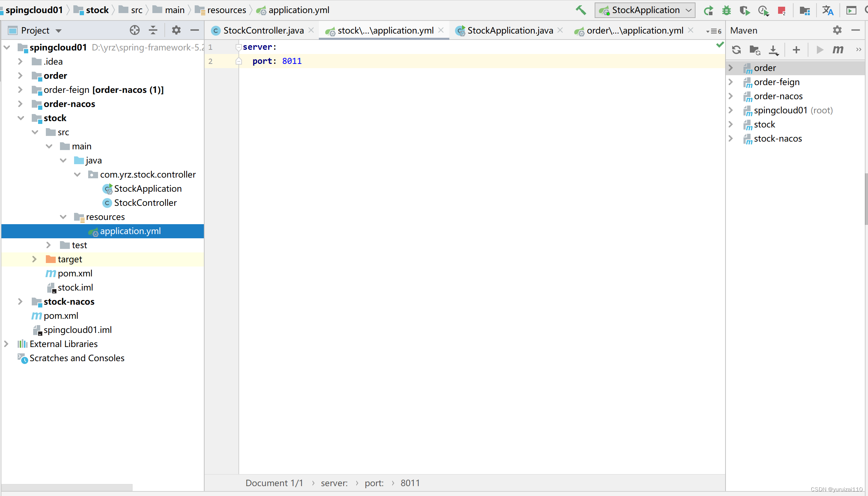
Task: Switch to order application.yml tab
Action: coord(635,31)
